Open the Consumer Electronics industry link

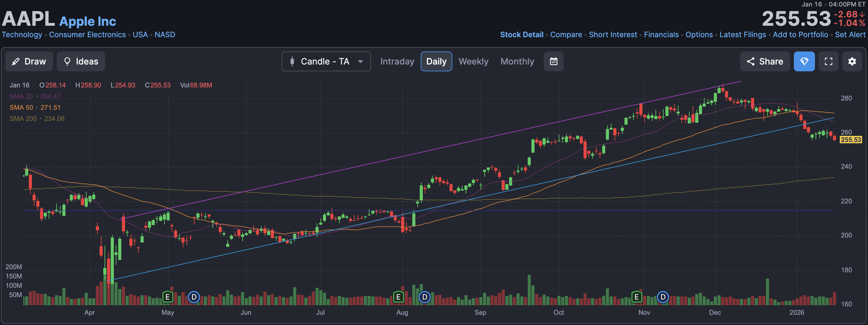pyautogui.click(x=87, y=35)
